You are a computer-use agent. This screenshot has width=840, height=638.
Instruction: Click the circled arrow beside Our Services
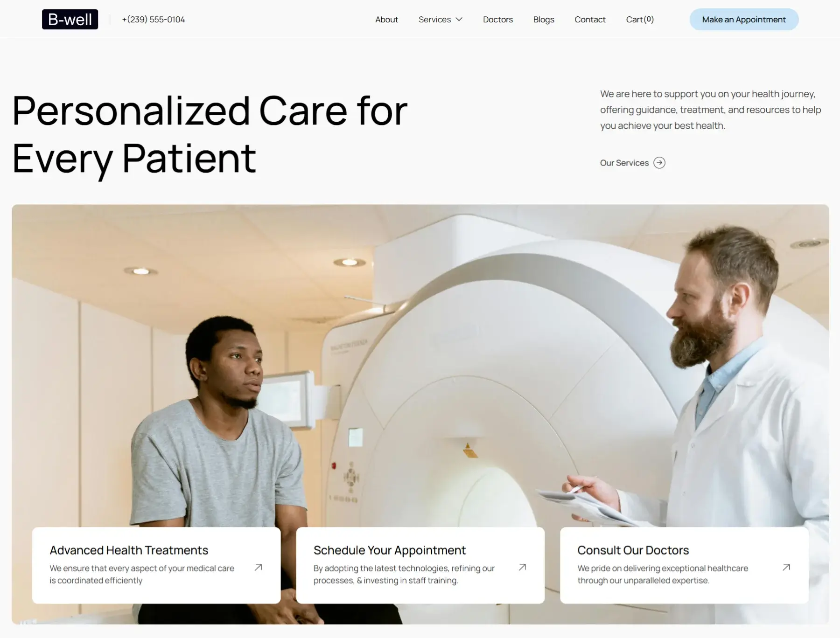(659, 163)
